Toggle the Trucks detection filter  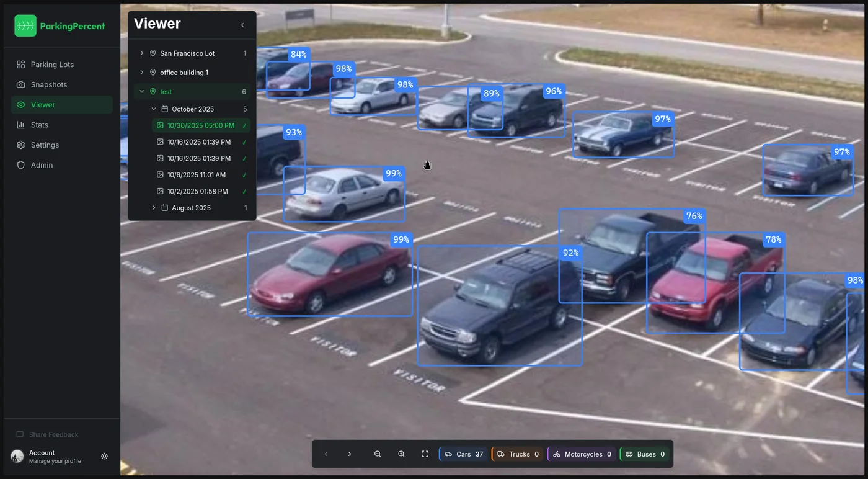517,454
